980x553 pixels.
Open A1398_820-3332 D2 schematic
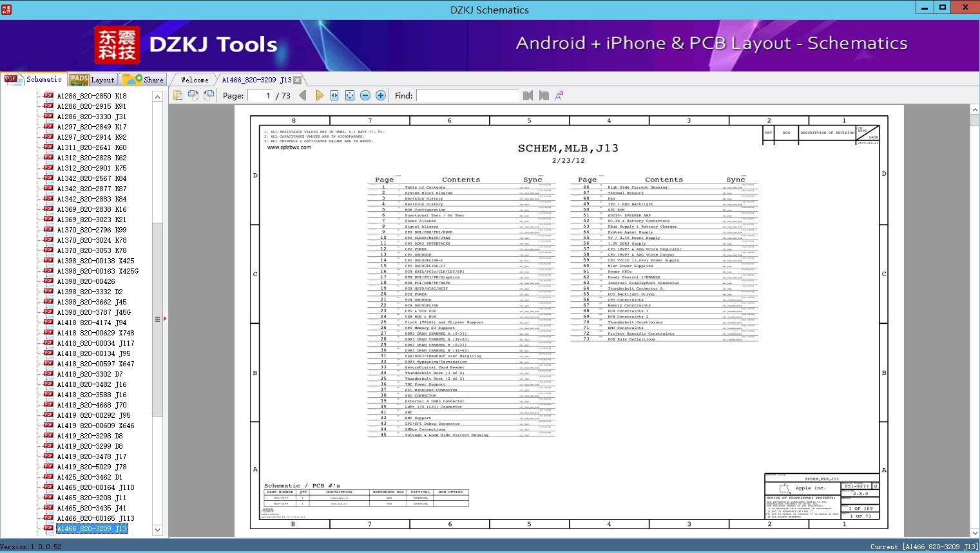tap(90, 292)
